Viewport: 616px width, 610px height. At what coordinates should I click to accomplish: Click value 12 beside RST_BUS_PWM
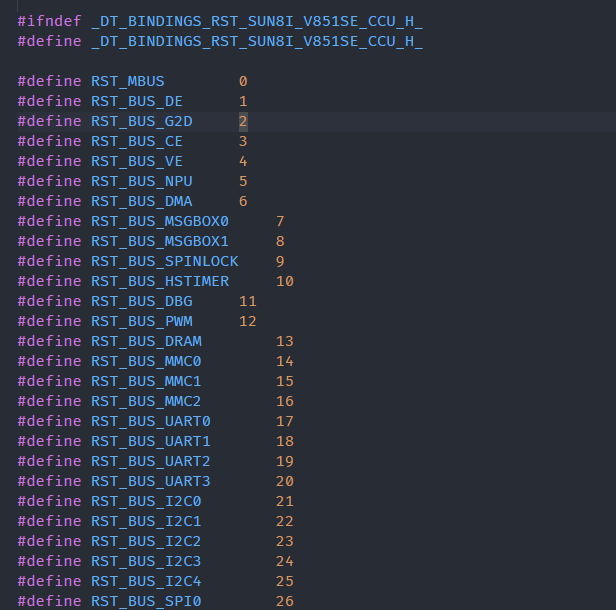pyautogui.click(x=248, y=322)
